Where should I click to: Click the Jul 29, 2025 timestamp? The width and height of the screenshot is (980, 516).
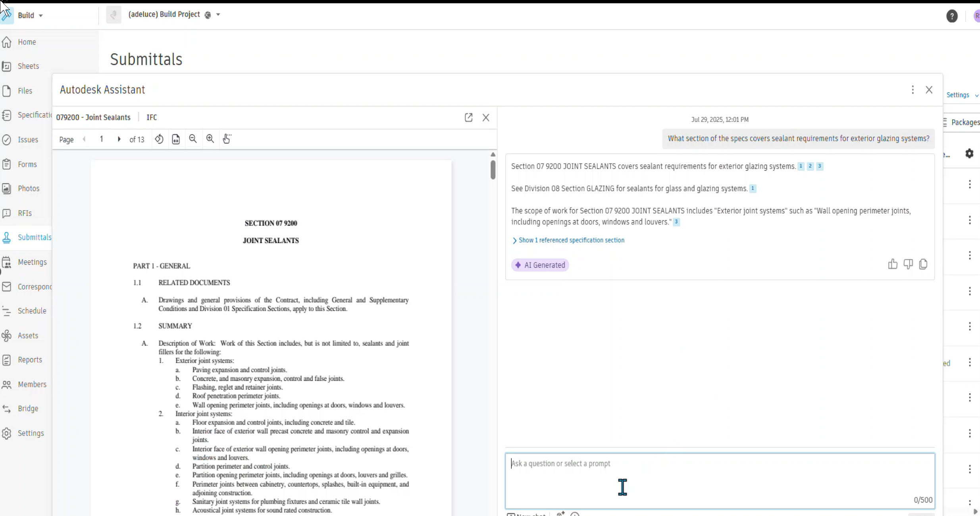[720, 120]
